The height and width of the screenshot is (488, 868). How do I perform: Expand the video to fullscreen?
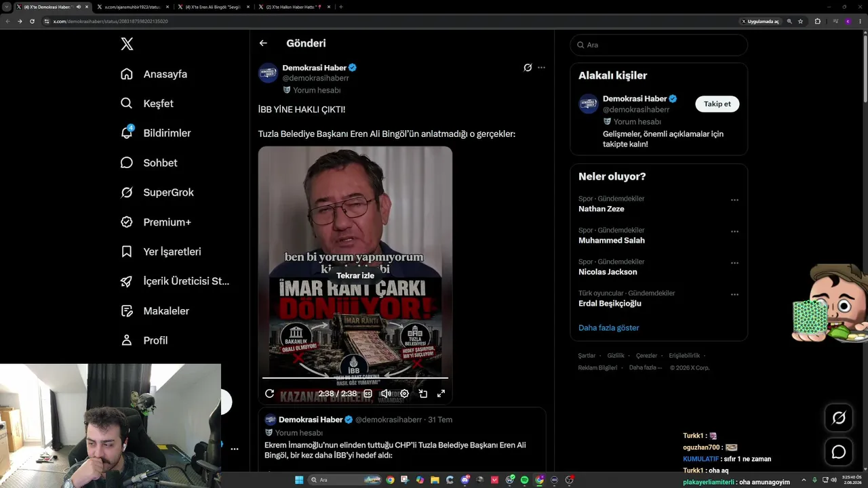441,393
